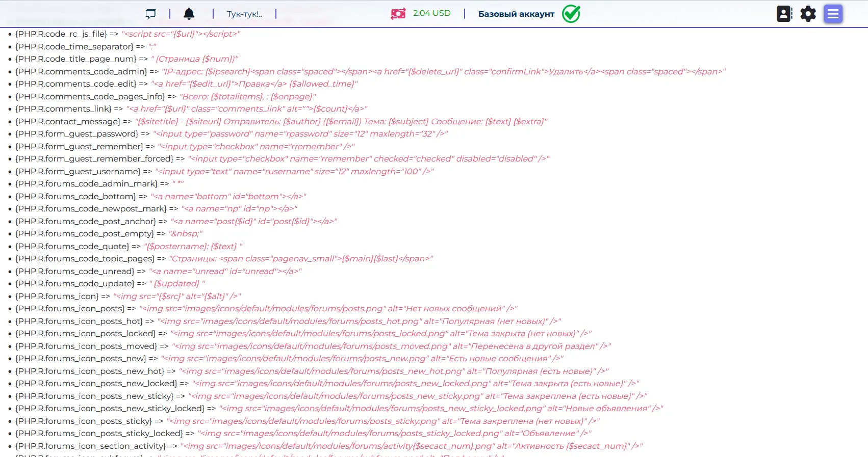Open the purple hamburger menu
This screenshot has height=457, width=868.
[x=833, y=14]
